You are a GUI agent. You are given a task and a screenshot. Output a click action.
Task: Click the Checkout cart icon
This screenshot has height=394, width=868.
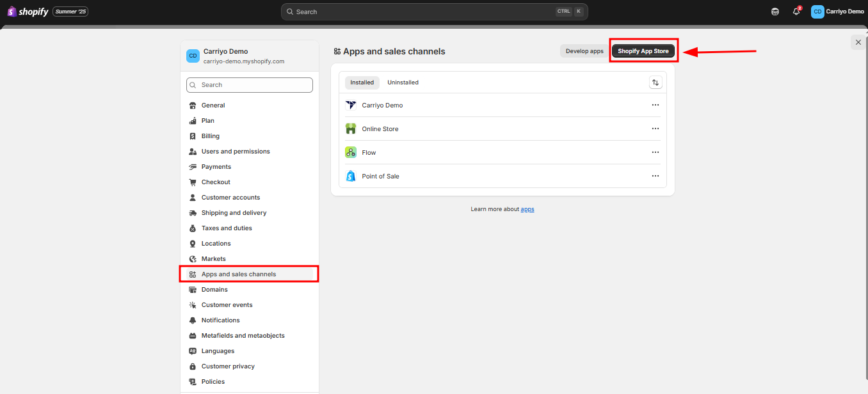(193, 182)
